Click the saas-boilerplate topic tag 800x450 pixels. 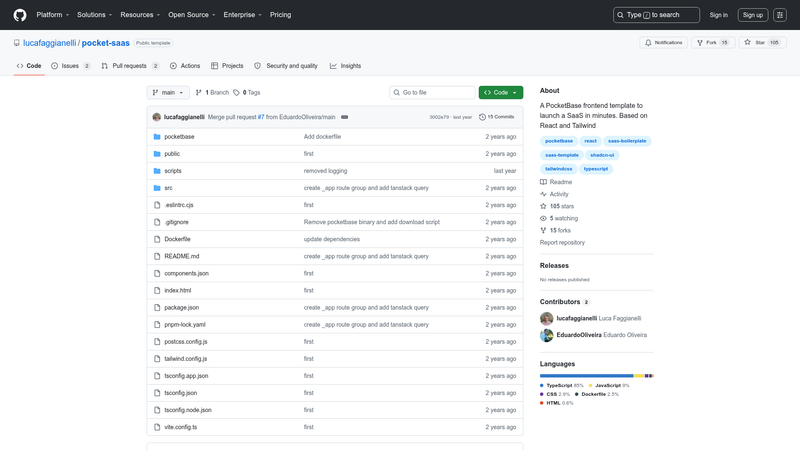point(627,141)
